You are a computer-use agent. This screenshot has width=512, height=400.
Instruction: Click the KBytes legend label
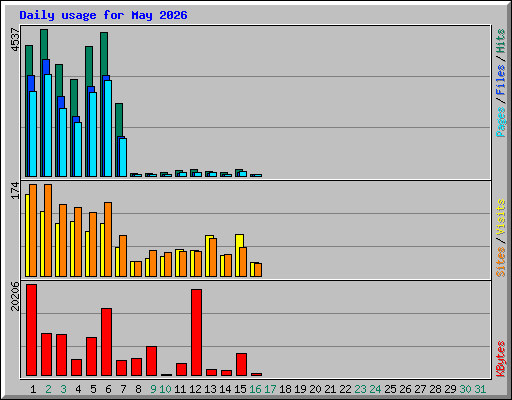(x=500, y=359)
